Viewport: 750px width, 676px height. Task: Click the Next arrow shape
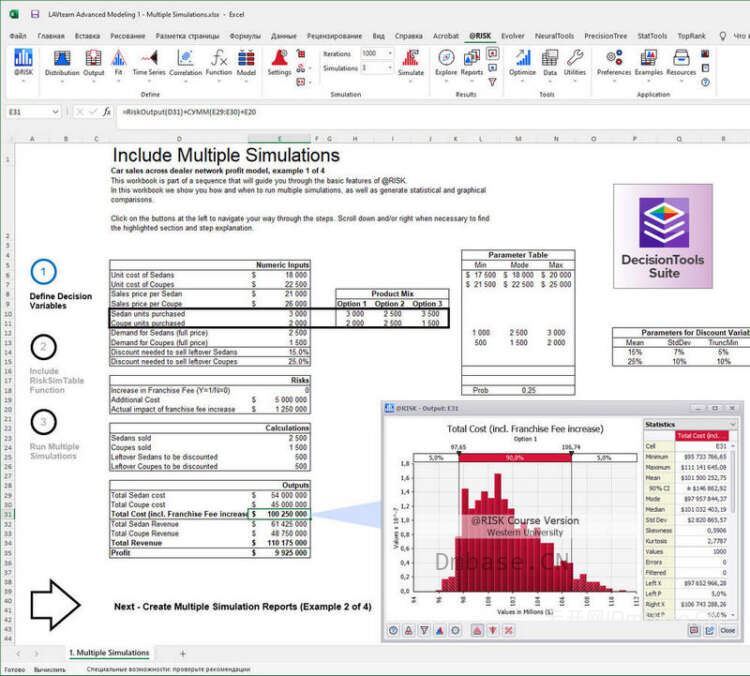[55, 605]
